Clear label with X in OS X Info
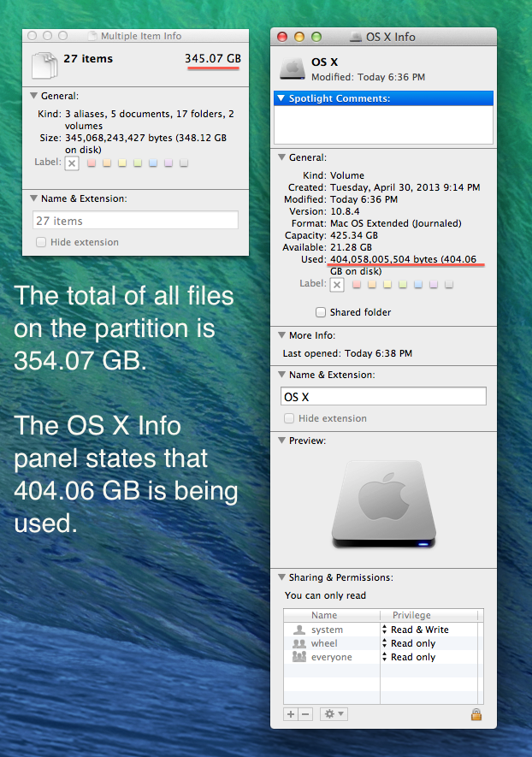The width and height of the screenshot is (532, 757). click(x=337, y=285)
